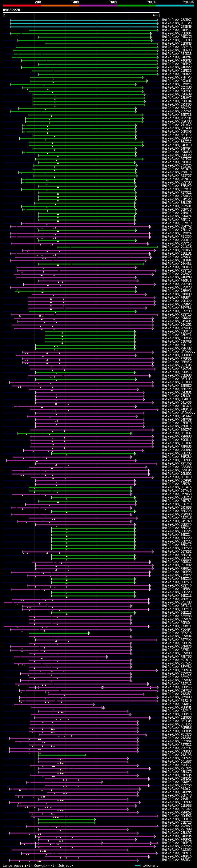
Task: Select the last hit UniRef100_B6SUC4
Action: (x=177, y=860)
